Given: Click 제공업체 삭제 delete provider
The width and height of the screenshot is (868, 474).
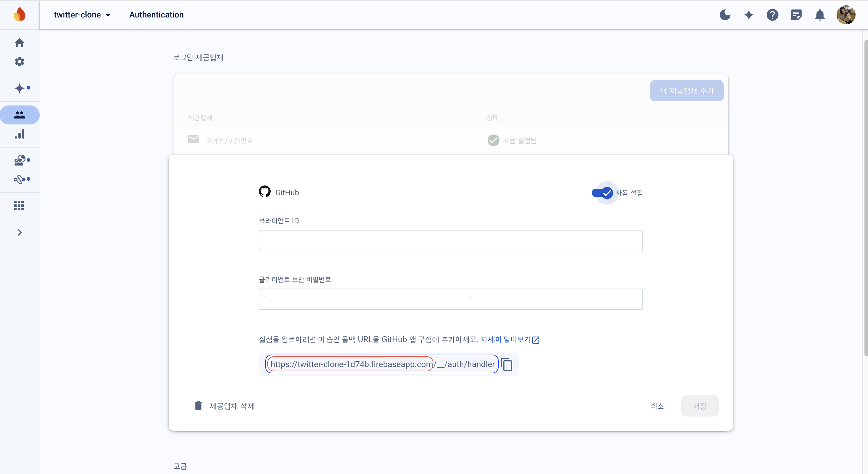Looking at the screenshot, I should (225, 406).
